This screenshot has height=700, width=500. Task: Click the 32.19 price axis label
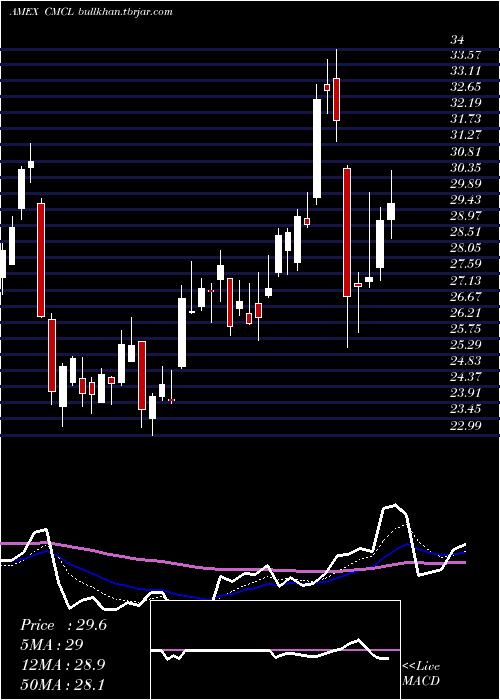click(x=465, y=103)
